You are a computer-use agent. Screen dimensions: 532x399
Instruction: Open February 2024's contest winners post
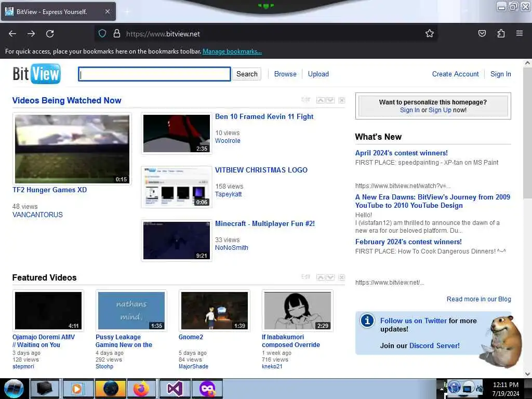coord(408,242)
